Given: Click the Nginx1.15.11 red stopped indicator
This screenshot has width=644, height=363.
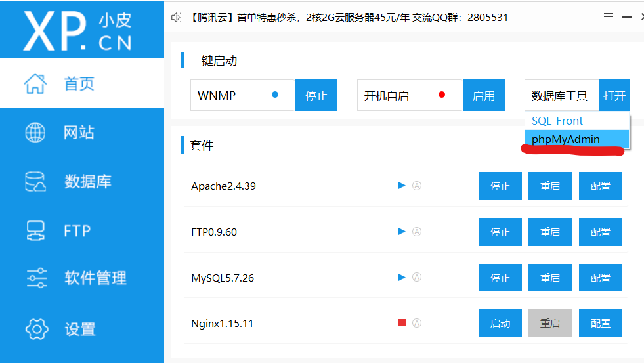Looking at the screenshot, I should point(402,323).
